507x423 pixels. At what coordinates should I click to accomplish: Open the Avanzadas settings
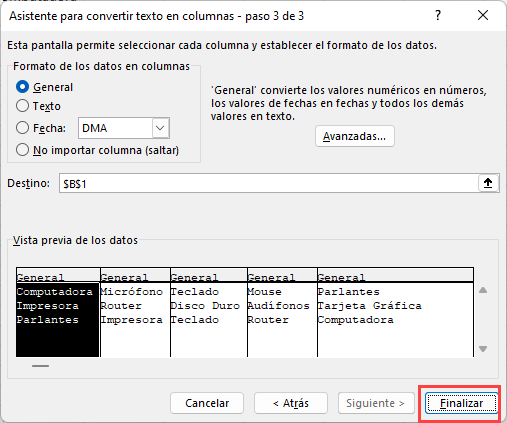point(355,136)
